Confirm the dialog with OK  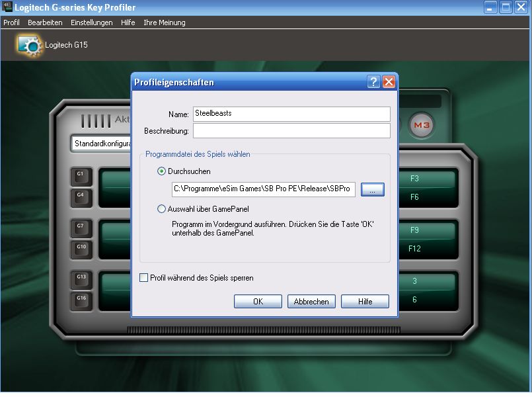click(x=258, y=302)
